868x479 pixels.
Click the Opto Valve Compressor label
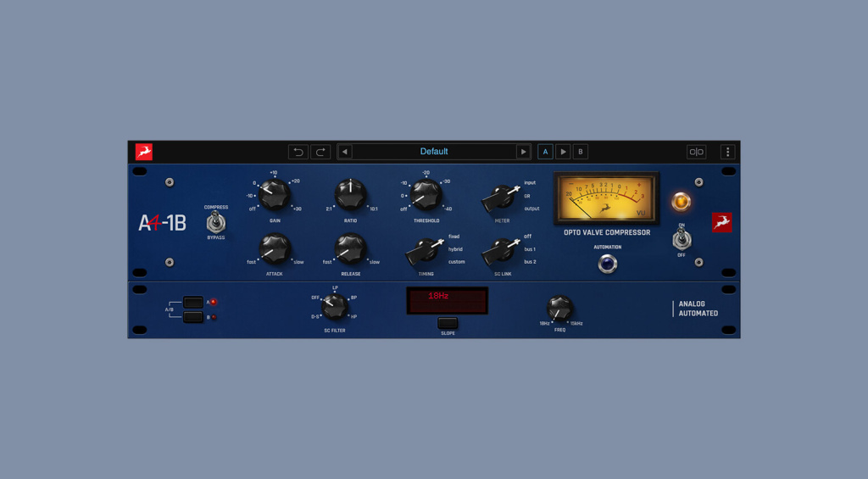pyautogui.click(x=607, y=232)
